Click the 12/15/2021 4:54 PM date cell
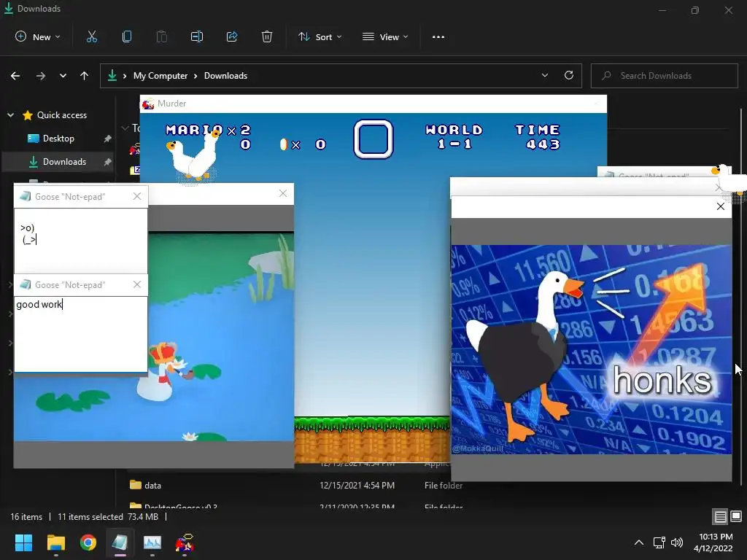 pyautogui.click(x=357, y=485)
